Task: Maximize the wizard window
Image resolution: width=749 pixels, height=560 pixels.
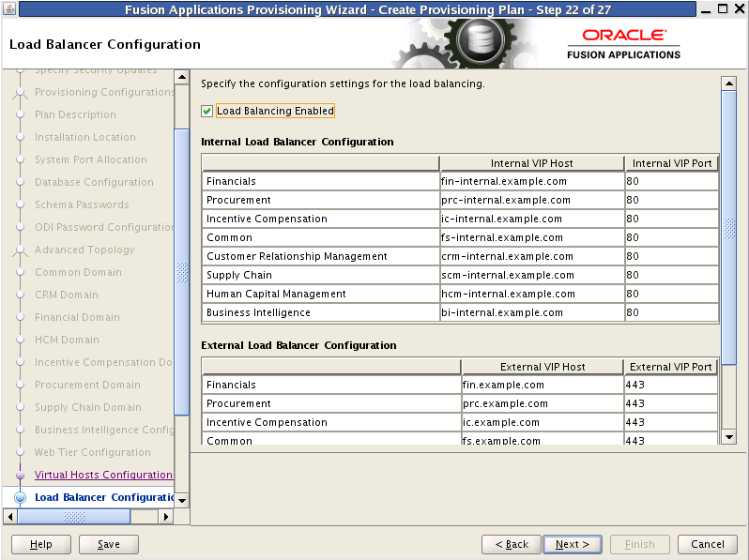Action: (x=723, y=8)
